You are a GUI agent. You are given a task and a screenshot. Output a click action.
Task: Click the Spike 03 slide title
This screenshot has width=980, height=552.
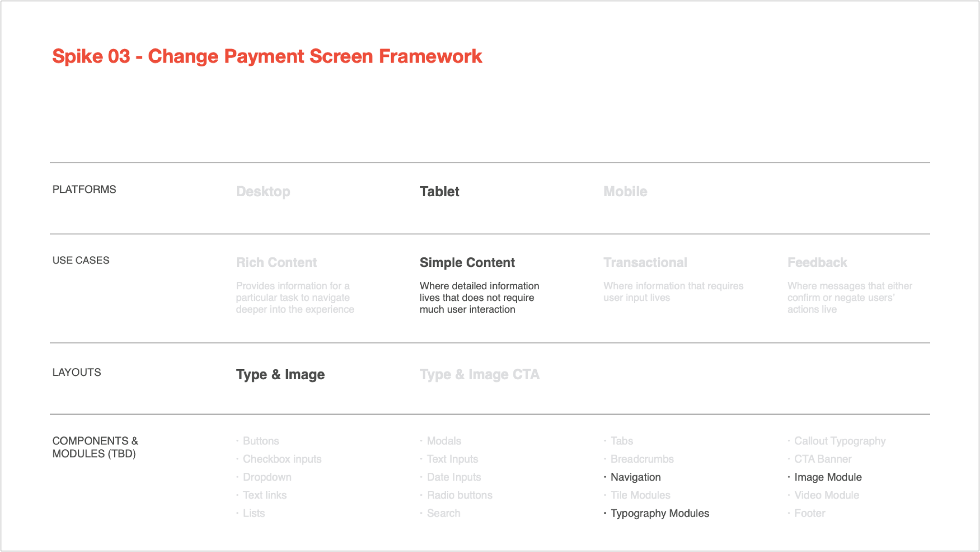(x=266, y=56)
